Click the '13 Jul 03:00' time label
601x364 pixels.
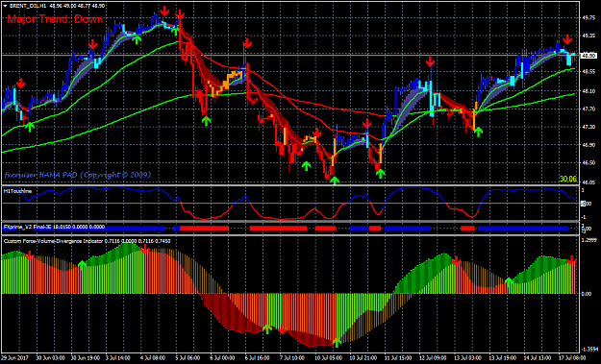point(467,358)
